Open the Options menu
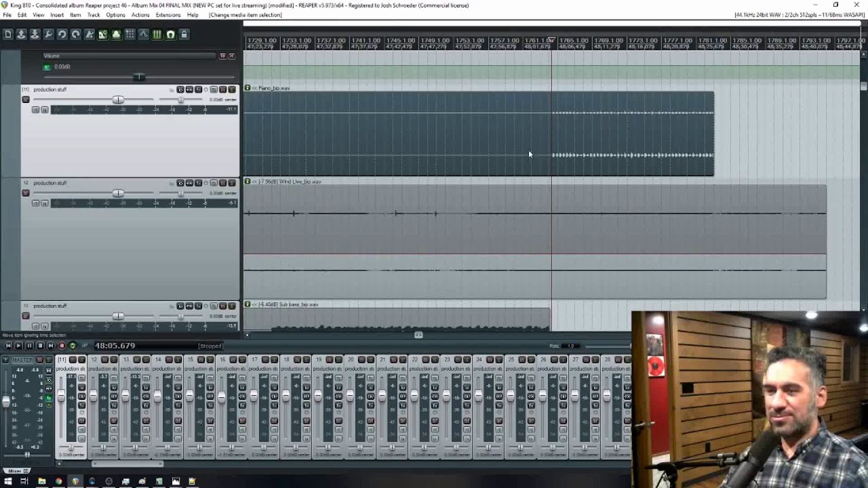This screenshot has width=868, height=488. tap(115, 15)
